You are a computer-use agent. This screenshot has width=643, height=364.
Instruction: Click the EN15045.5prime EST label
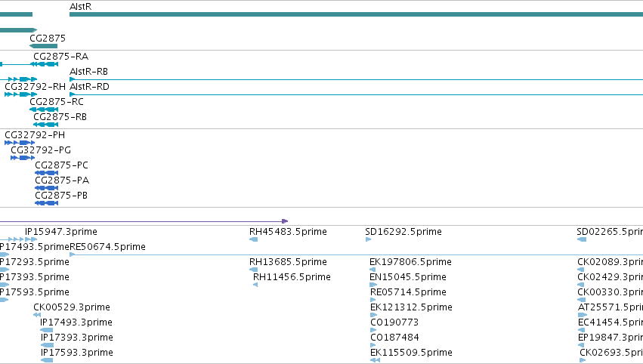pyautogui.click(x=407, y=277)
